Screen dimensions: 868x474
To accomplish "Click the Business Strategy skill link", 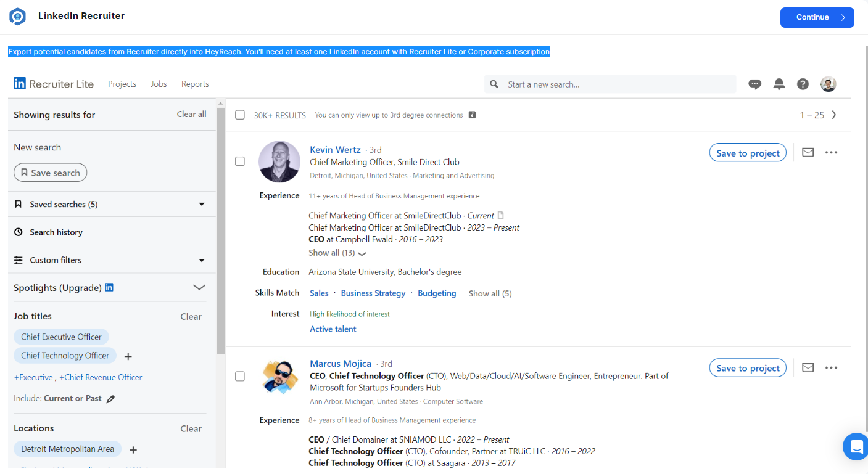I will [x=373, y=293].
